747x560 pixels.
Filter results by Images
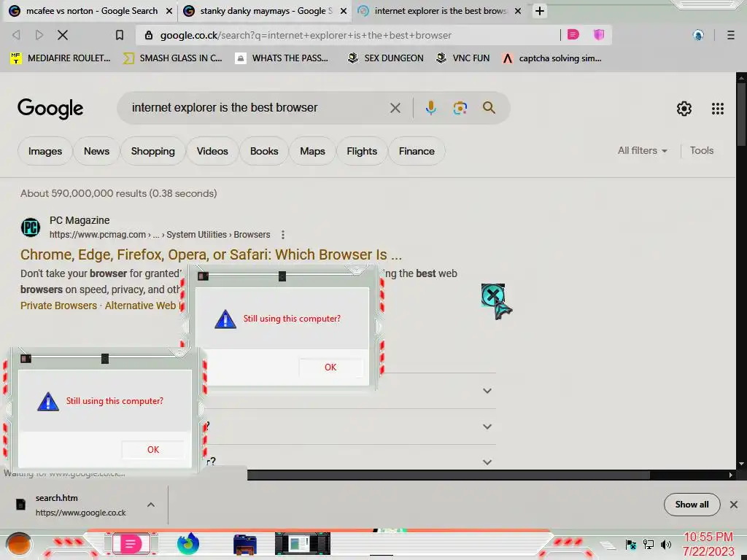pos(44,151)
